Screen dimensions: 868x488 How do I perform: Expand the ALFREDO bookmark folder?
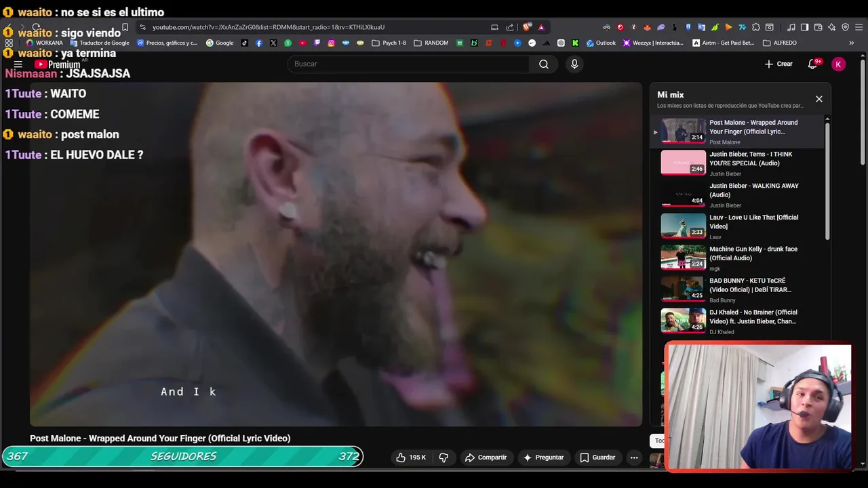780,43
